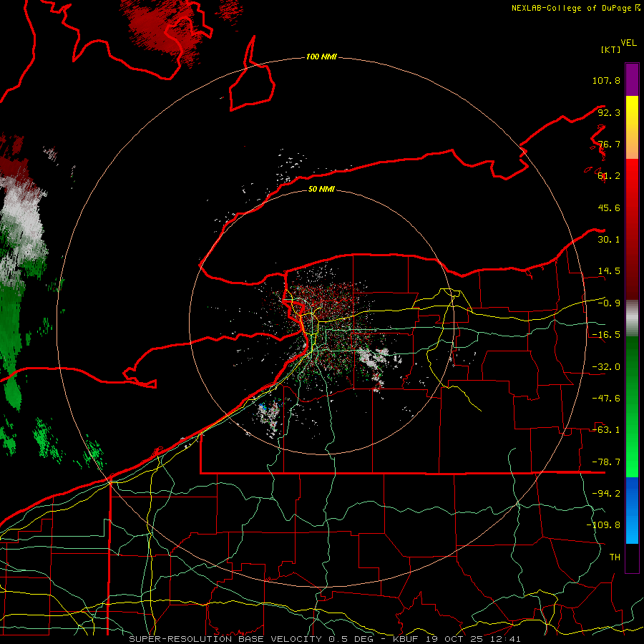This screenshot has height=644, width=644.
Task: Click the -94.2 scale value
Action: tap(606, 493)
